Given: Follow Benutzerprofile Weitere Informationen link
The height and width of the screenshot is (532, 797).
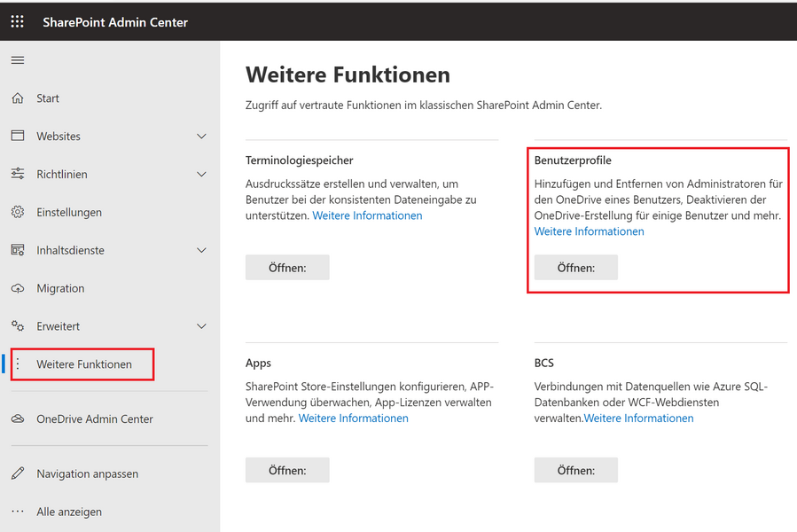Looking at the screenshot, I should coord(590,231).
